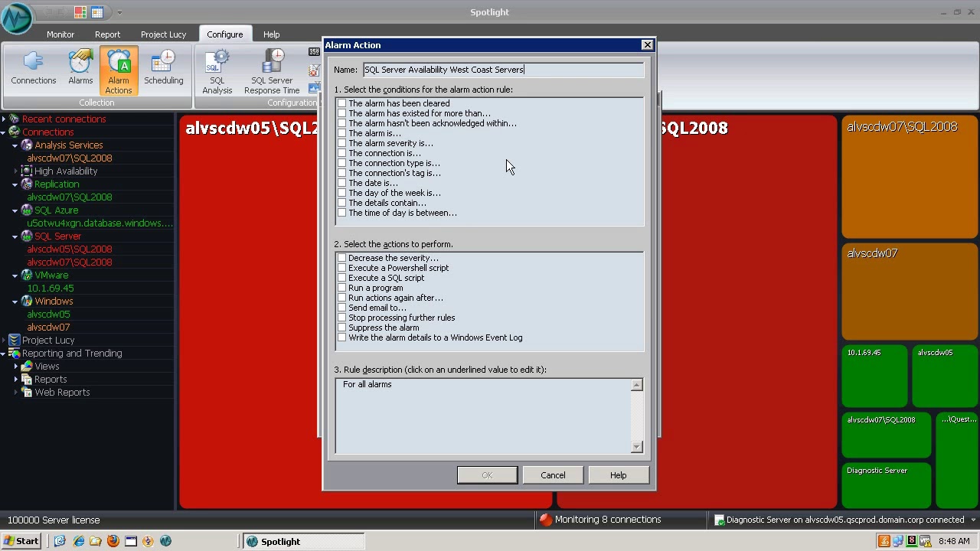
Task: Select 10.1.69.45 VMware connection
Action: [51, 289]
